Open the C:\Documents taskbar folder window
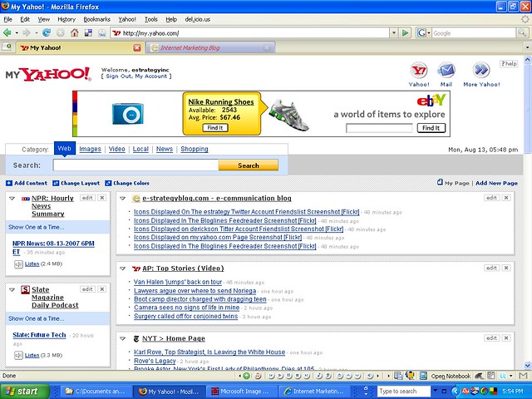532x399 pixels. tap(96, 392)
